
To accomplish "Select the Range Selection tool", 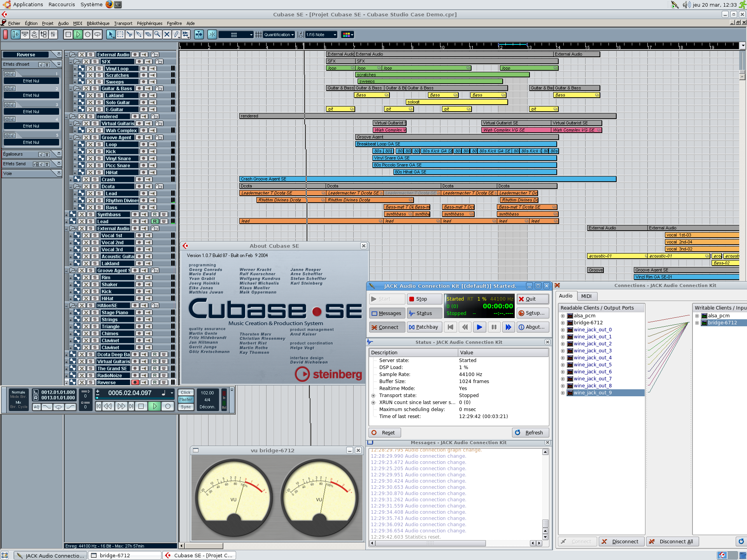I will coord(120,35).
